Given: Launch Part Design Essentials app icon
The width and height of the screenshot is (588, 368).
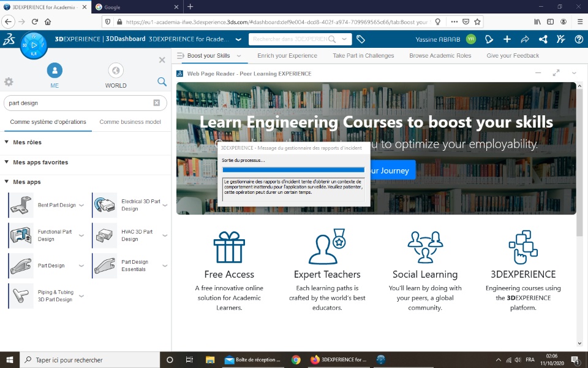Looking at the screenshot, I should tap(105, 266).
